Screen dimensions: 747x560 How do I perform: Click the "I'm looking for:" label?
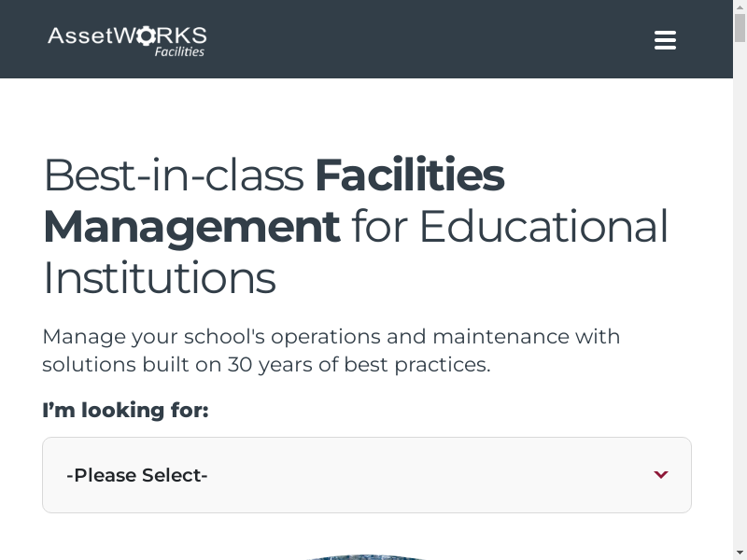pos(125,411)
